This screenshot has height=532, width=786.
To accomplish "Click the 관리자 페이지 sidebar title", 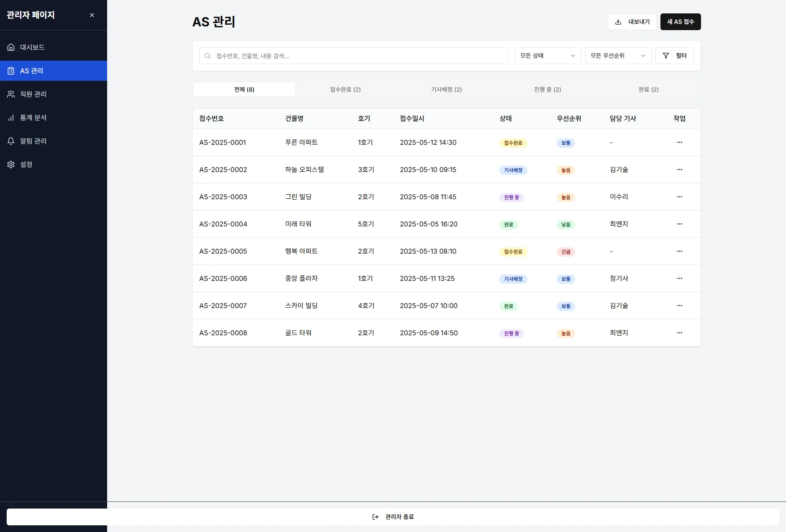I will tap(31, 15).
